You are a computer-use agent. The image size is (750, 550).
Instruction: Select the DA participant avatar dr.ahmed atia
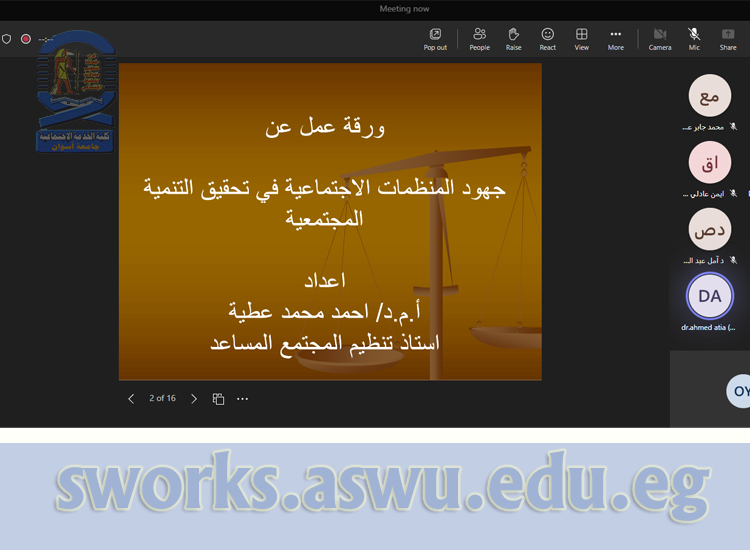click(709, 296)
